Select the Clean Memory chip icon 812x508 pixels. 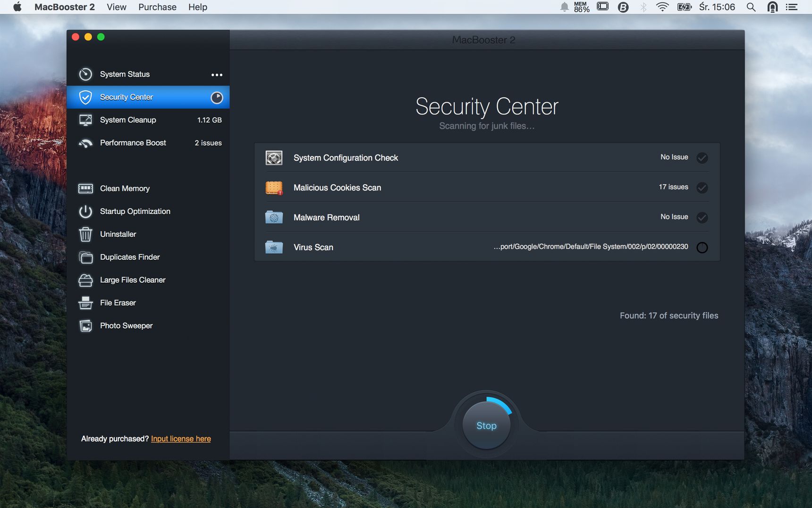coord(85,189)
